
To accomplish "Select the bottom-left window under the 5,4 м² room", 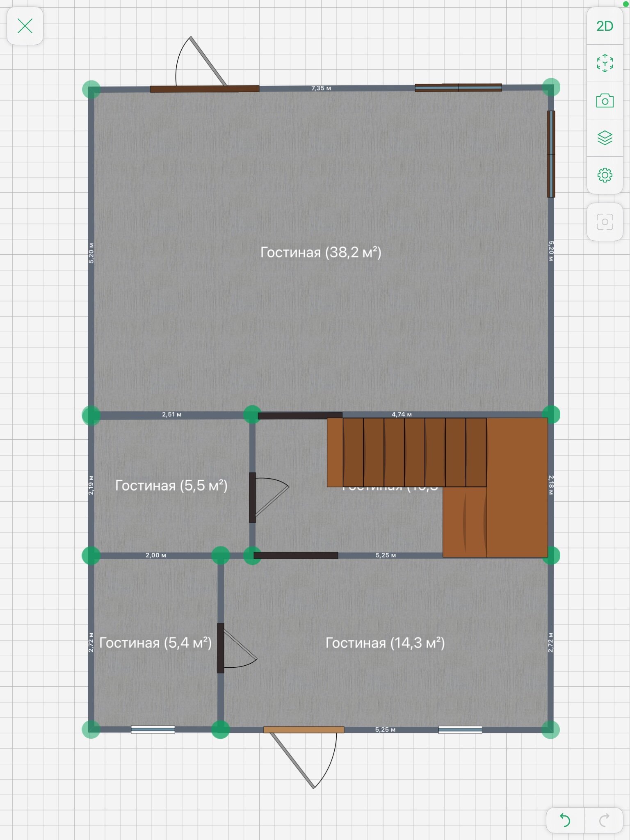I will coord(153,729).
